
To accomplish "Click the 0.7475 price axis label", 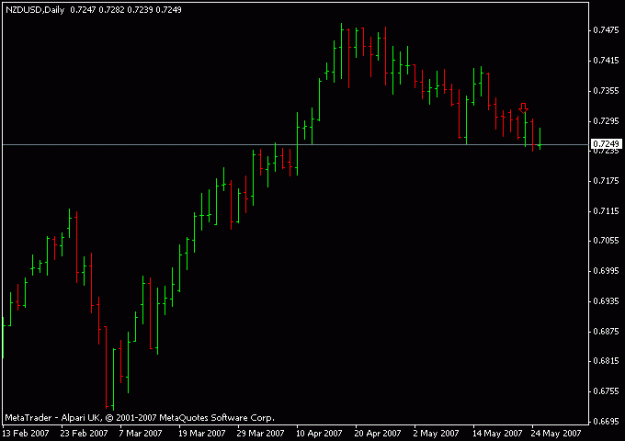I will tap(606, 30).
